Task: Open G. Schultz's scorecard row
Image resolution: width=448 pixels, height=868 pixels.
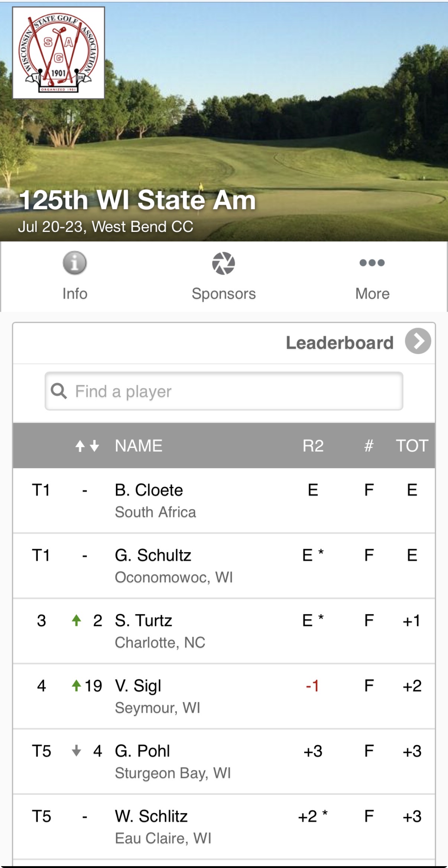Action: pyautogui.click(x=224, y=566)
